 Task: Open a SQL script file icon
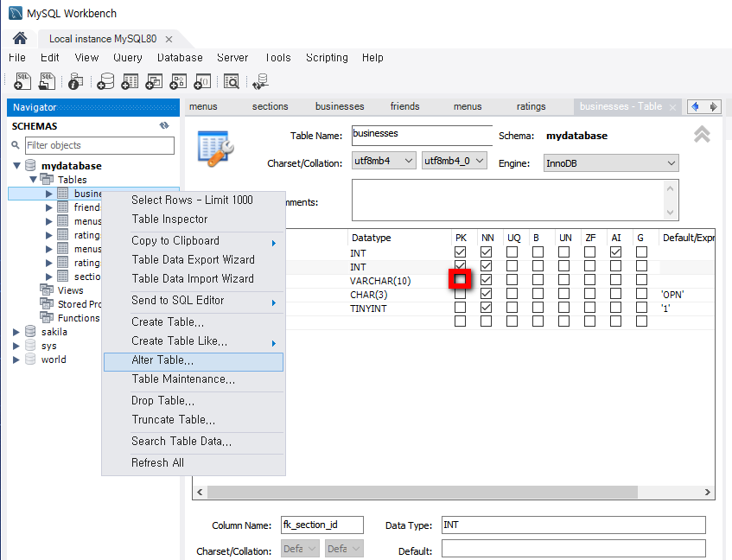47,81
